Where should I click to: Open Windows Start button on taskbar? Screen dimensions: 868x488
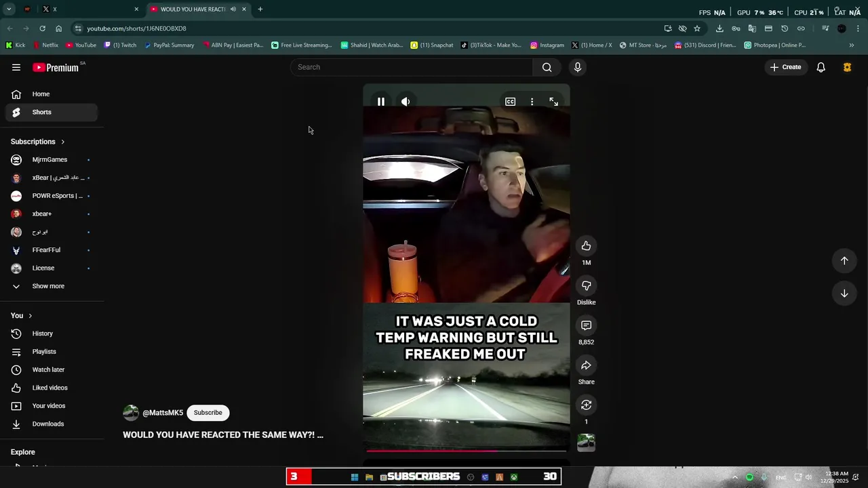[354, 477]
